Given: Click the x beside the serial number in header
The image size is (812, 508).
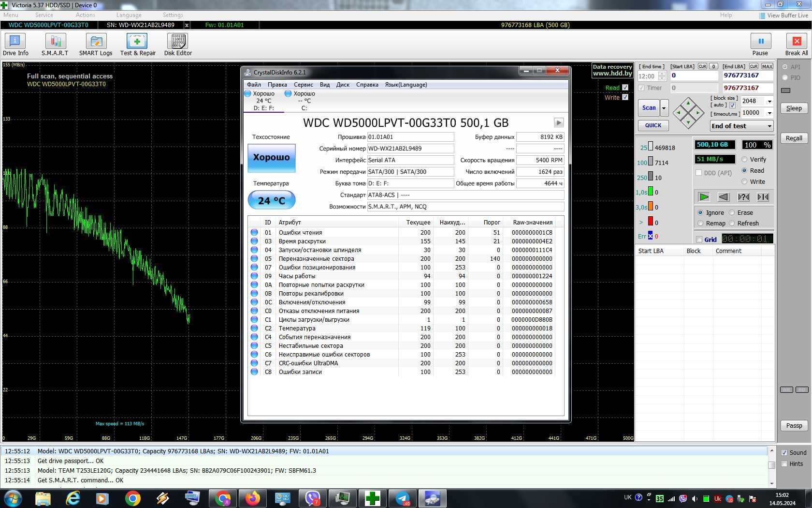Looking at the screenshot, I should click(x=187, y=25).
